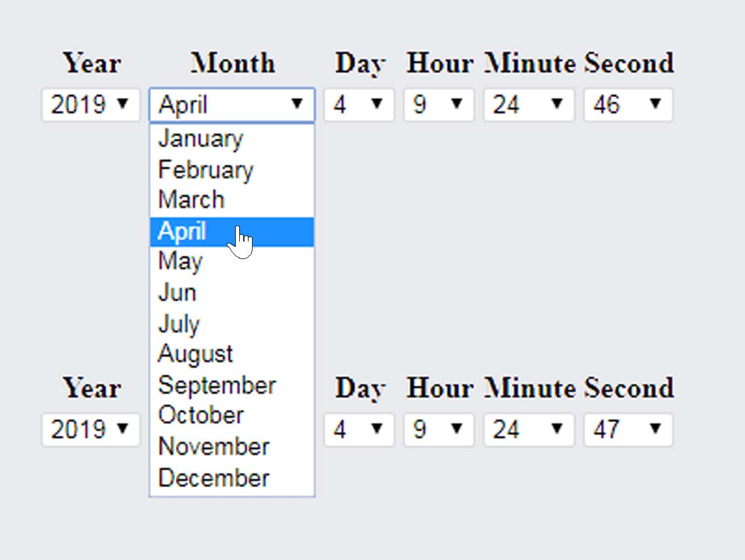Open the bottom row Hour dropdown
Screen dimensions: 745x560
439,430
